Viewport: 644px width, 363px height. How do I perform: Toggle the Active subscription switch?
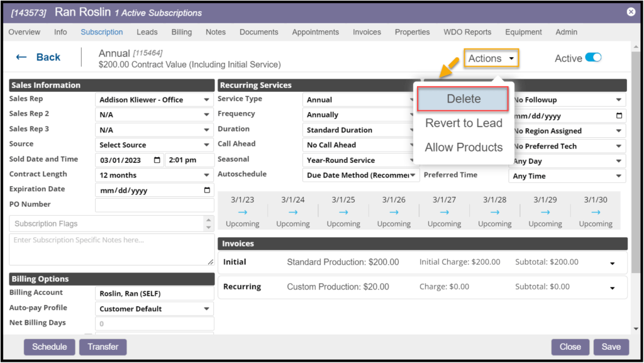click(x=593, y=58)
